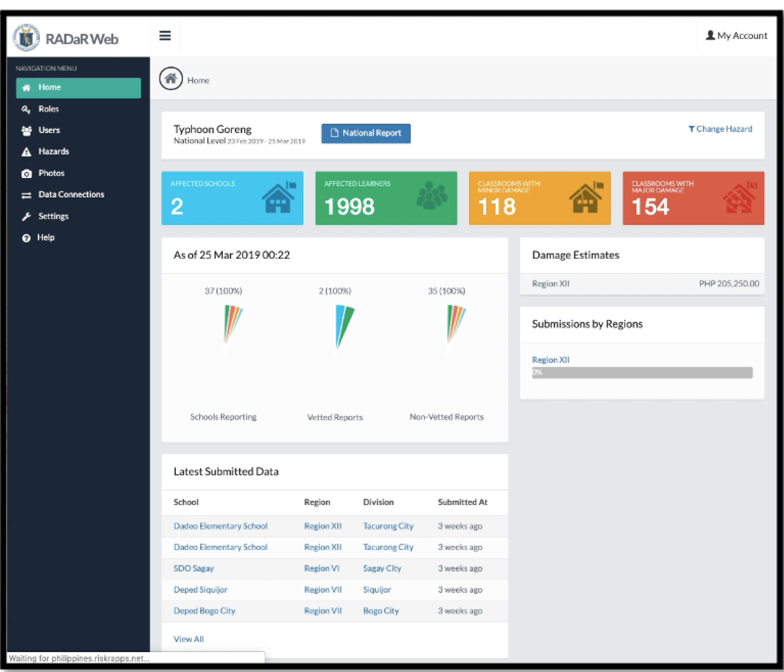The height and width of the screenshot is (672, 784).
Task: Click the Home breadcrumb house icon
Action: tap(170, 78)
